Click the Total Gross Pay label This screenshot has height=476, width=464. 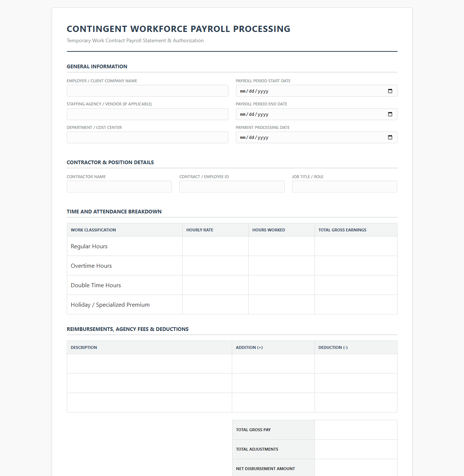253,430
